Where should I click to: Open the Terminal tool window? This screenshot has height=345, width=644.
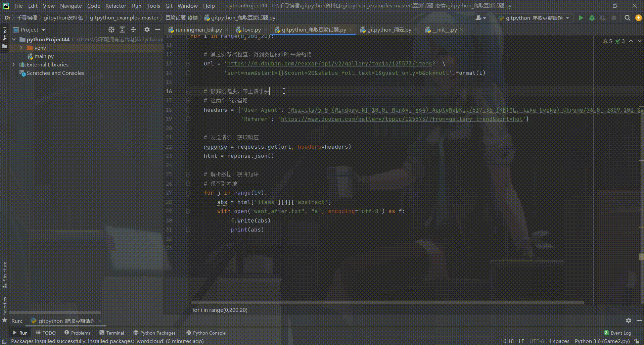click(112, 333)
